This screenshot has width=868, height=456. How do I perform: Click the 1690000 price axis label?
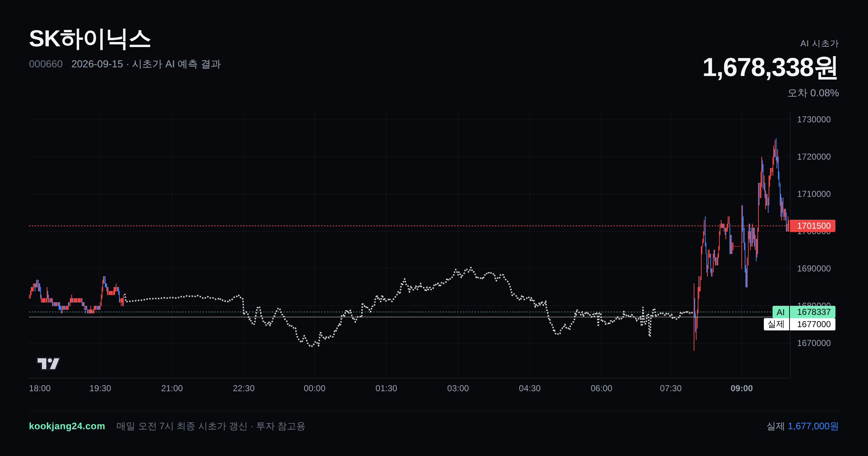pyautogui.click(x=814, y=269)
